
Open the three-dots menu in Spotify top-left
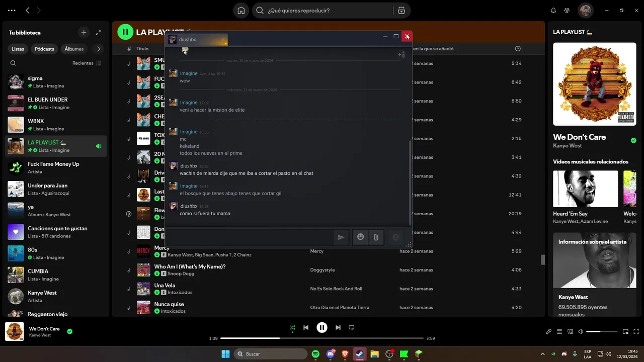(12, 10)
